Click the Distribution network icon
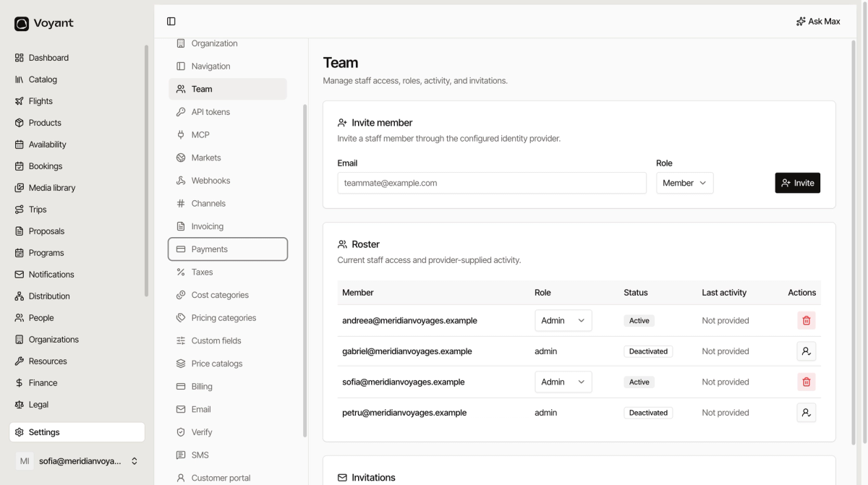The image size is (868, 485). (x=20, y=296)
